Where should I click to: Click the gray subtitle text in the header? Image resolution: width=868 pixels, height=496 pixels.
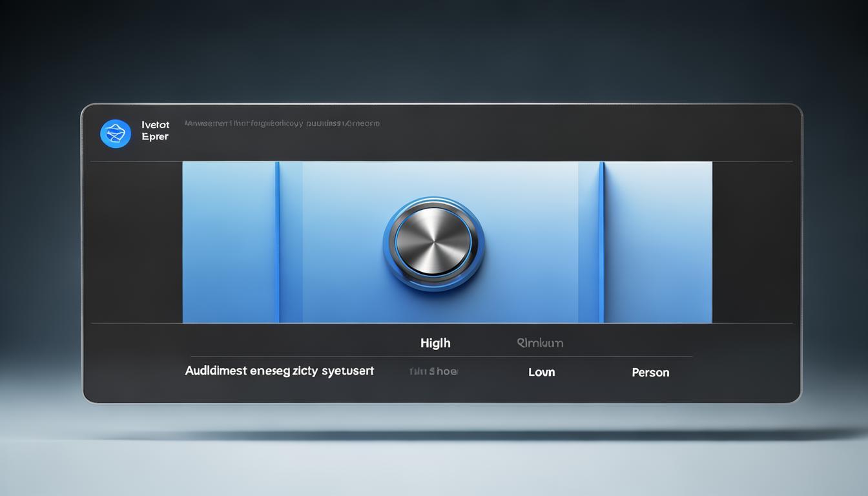click(282, 123)
